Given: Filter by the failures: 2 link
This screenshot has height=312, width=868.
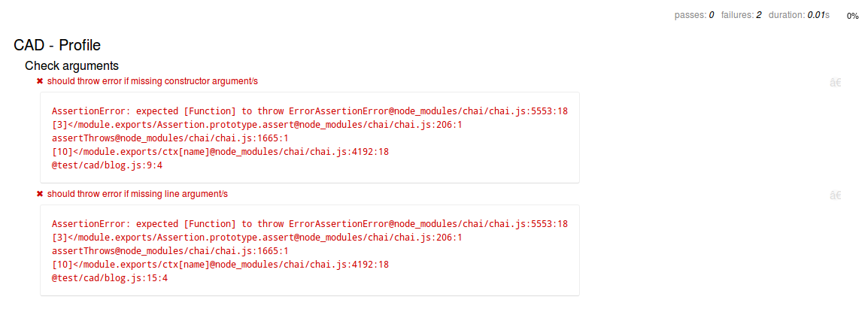Looking at the screenshot, I should 741,15.
